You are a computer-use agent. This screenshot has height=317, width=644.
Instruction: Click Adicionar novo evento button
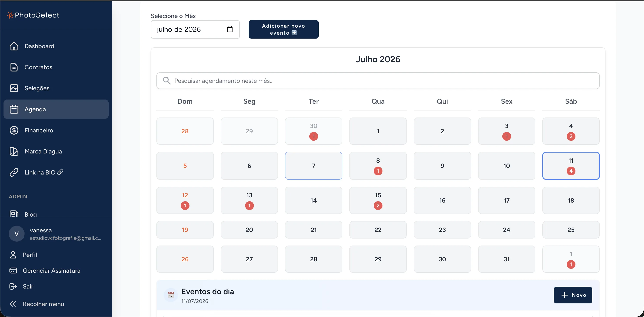coord(283,29)
